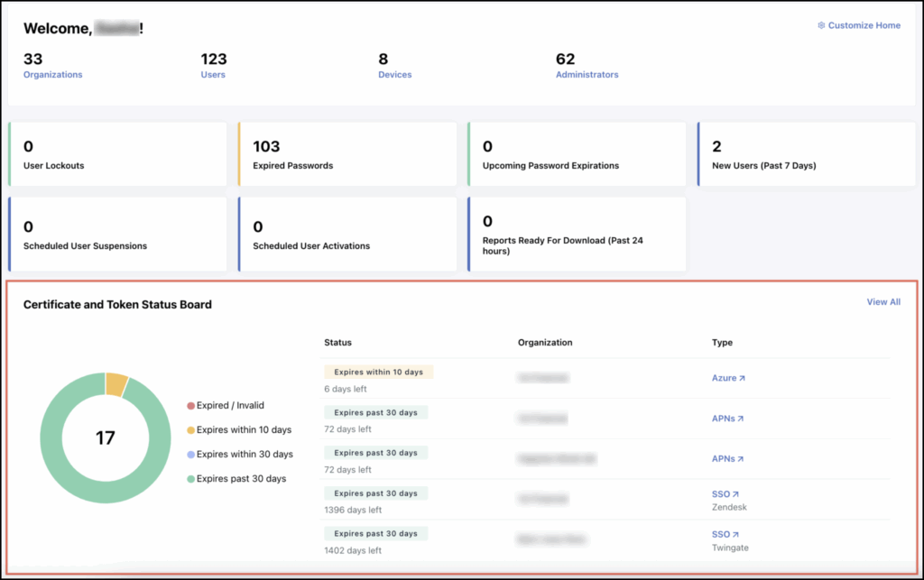Click the green Expires past 30 days legend dot

[190, 479]
